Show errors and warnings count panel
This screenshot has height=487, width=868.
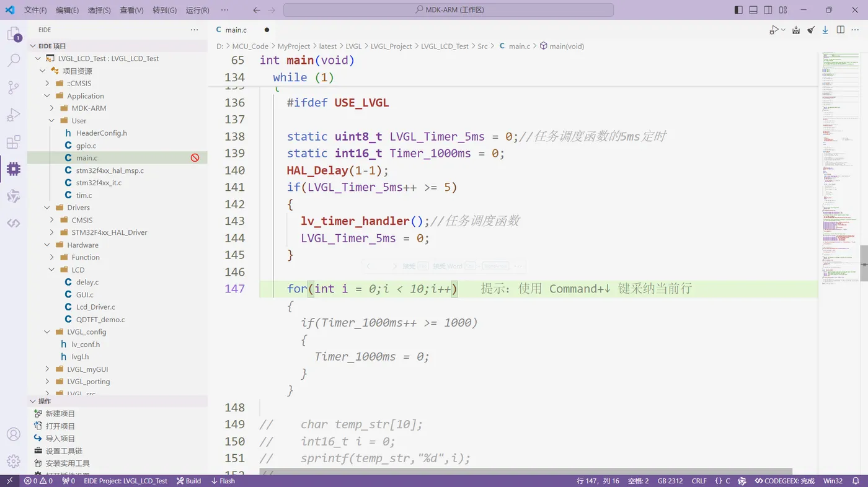click(38, 481)
